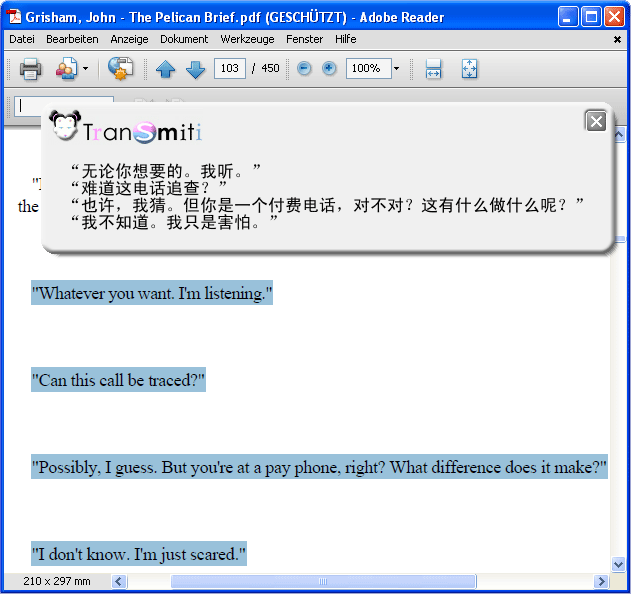The height and width of the screenshot is (594, 631).
Task: Click the TranSmiti logo in popup
Action: pyautogui.click(x=126, y=128)
